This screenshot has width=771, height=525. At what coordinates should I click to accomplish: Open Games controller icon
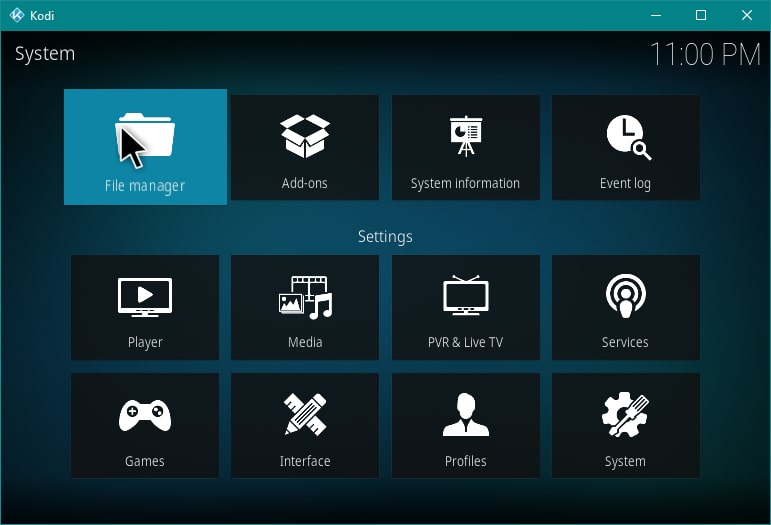coord(145,415)
